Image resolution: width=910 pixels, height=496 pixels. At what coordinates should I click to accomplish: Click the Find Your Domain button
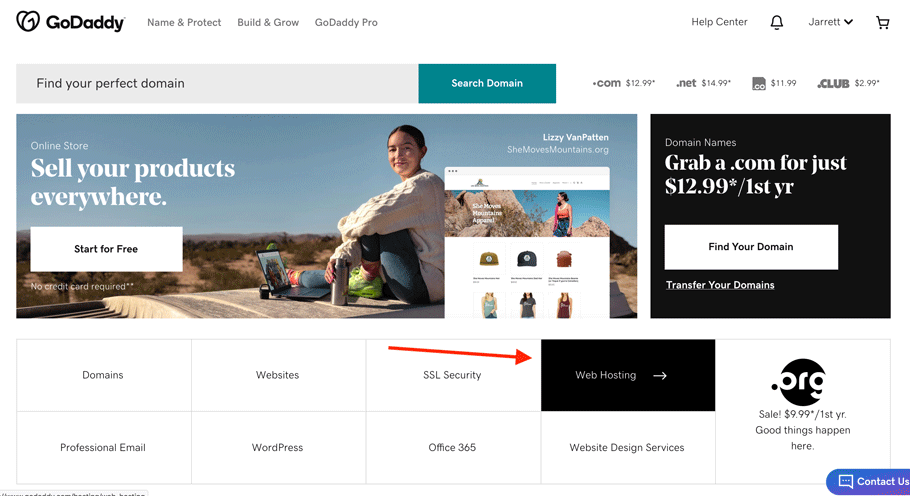pos(751,247)
